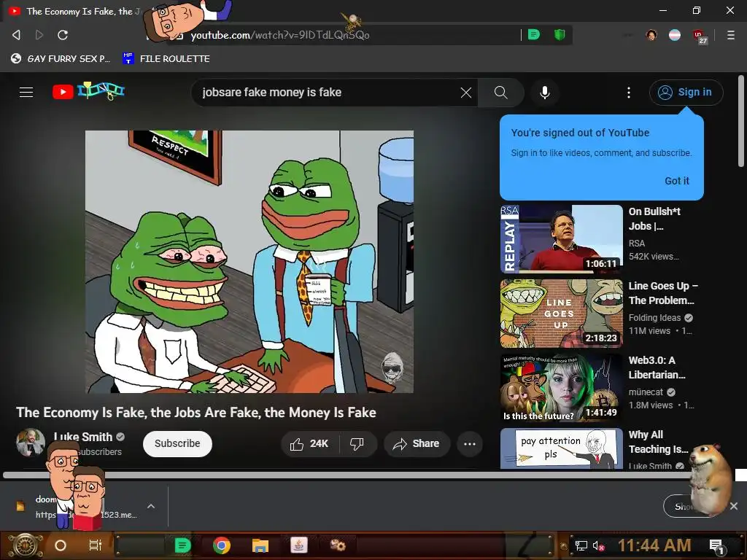
Task: Click the green chat-bubble app on taskbar
Action: coord(182,545)
